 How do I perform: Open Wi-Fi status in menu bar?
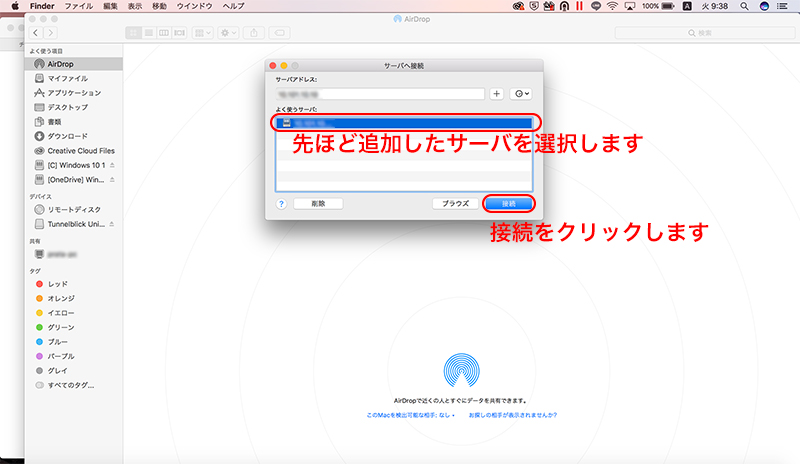click(612, 6)
